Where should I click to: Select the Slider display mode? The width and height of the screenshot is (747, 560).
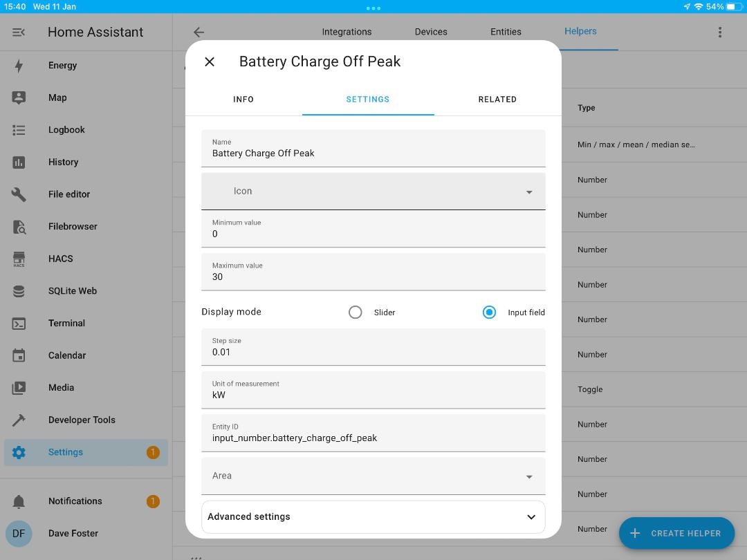(356, 312)
